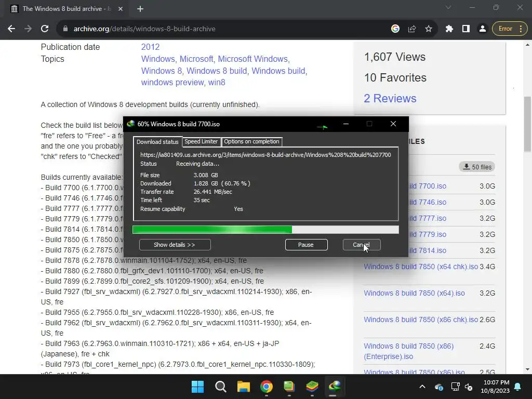This screenshot has height=399, width=532.
Task: Open Chrome extensions puzzle icon
Action: (x=449, y=29)
